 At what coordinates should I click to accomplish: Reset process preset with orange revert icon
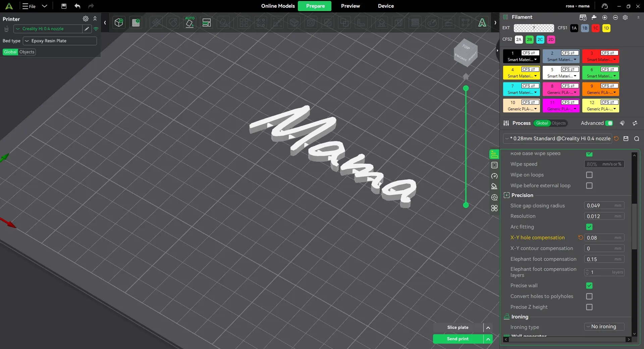[x=616, y=139]
